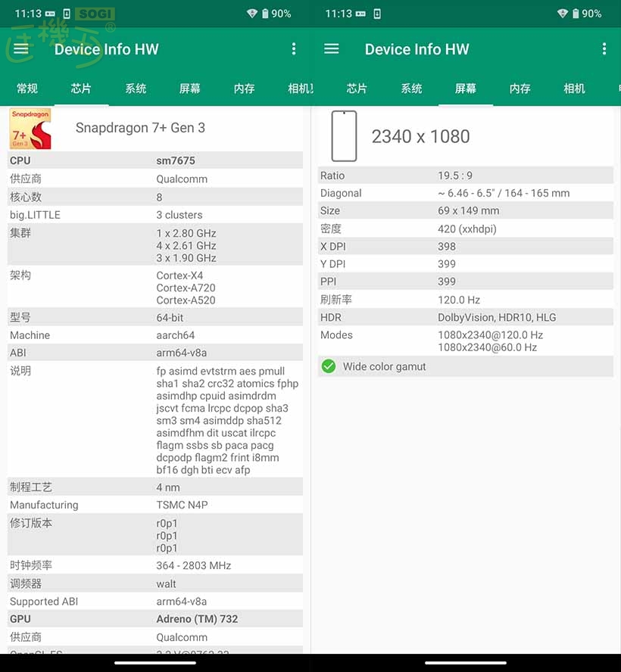Tap the ABI arm64-v8a row

155,353
